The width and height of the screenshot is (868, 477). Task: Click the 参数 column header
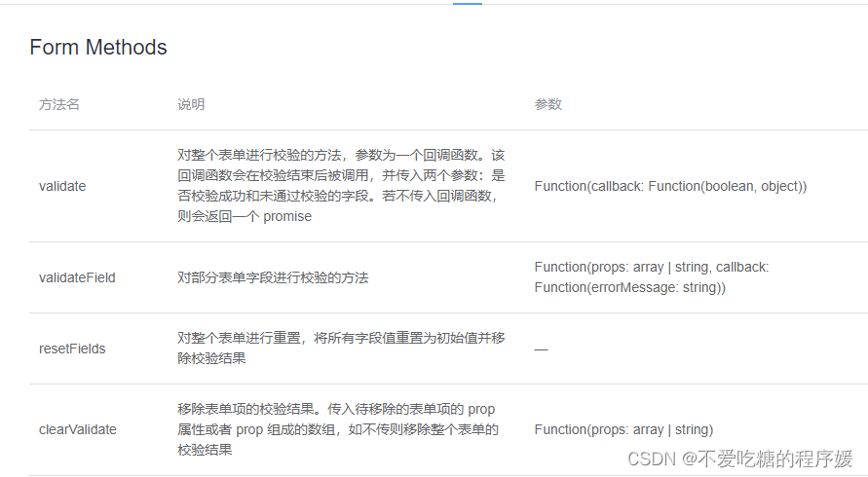[x=548, y=104]
